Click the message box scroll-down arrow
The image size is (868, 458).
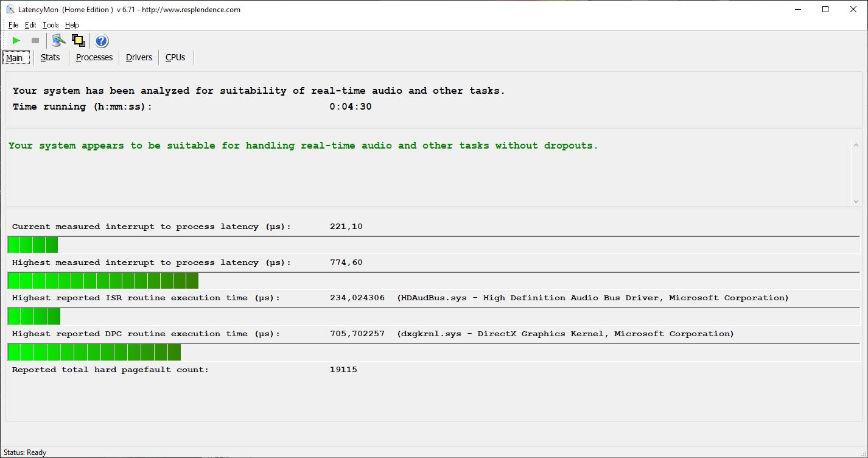pyautogui.click(x=856, y=201)
